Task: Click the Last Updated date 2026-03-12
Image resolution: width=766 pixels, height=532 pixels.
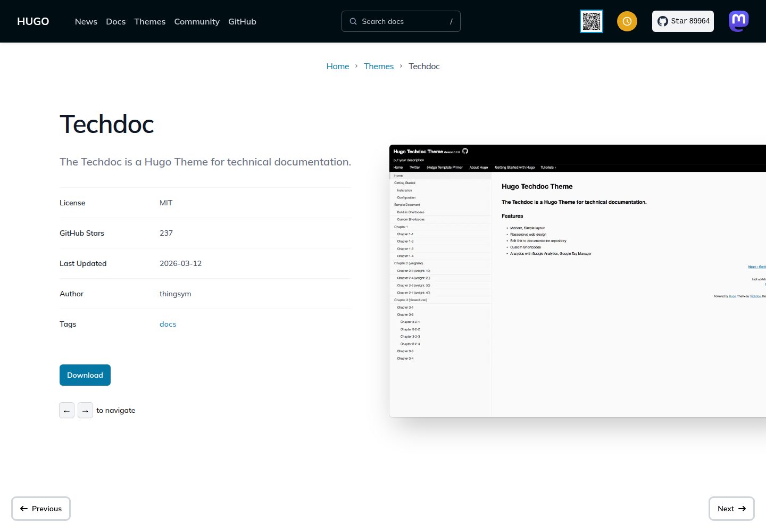Action: (181, 263)
